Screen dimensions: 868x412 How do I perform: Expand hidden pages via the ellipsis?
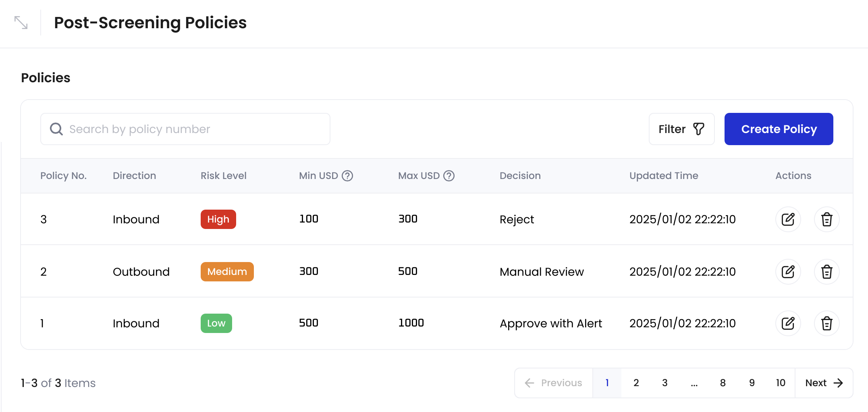pos(694,383)
